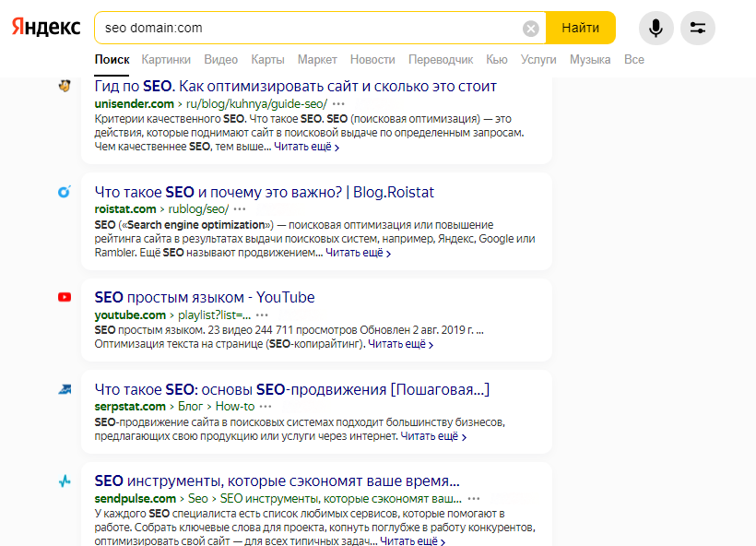Show all services via Все tab
This screenshot has width=756, height=546.
pyautogui.click(x=634, y=59)
